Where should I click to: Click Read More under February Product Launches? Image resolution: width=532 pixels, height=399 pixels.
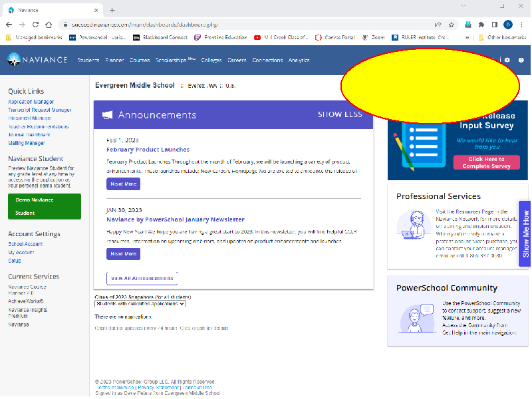tap(123, 184)
